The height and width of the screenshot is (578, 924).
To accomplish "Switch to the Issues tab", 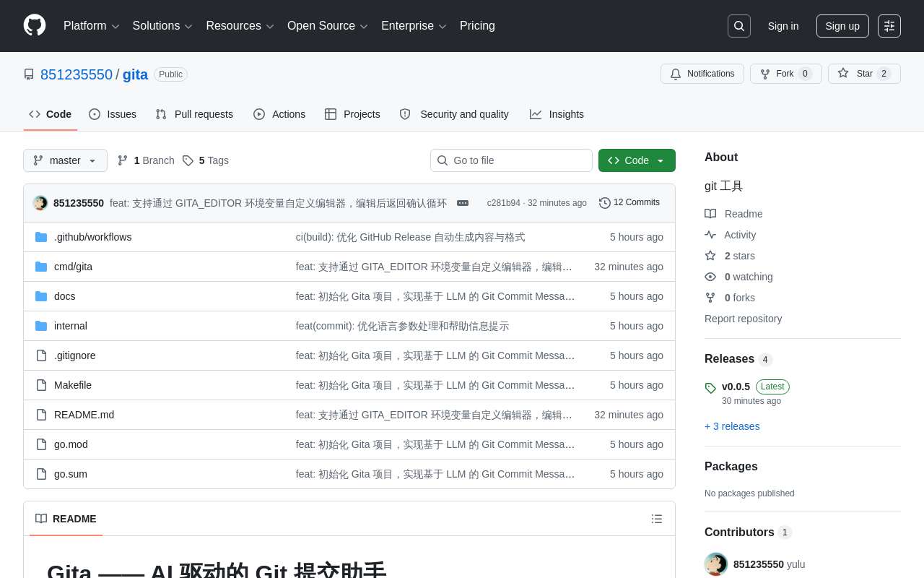I will coord(113,114).
